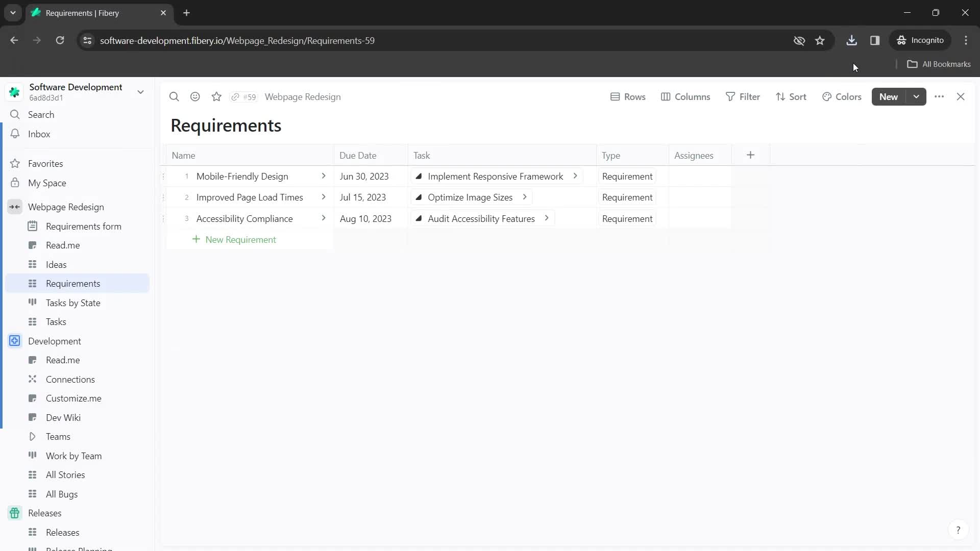Open the Tasks table view
980x551 pixels.
pos(78,322)
